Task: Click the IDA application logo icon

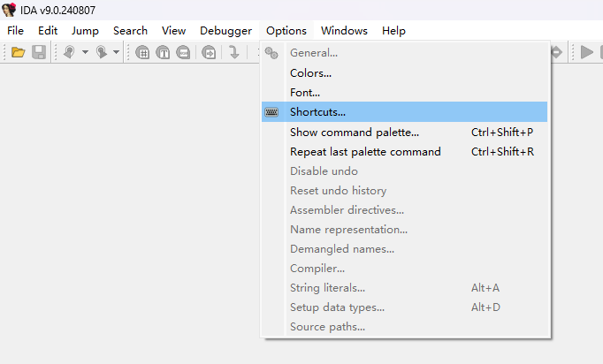Action: (x=9, y=10)
